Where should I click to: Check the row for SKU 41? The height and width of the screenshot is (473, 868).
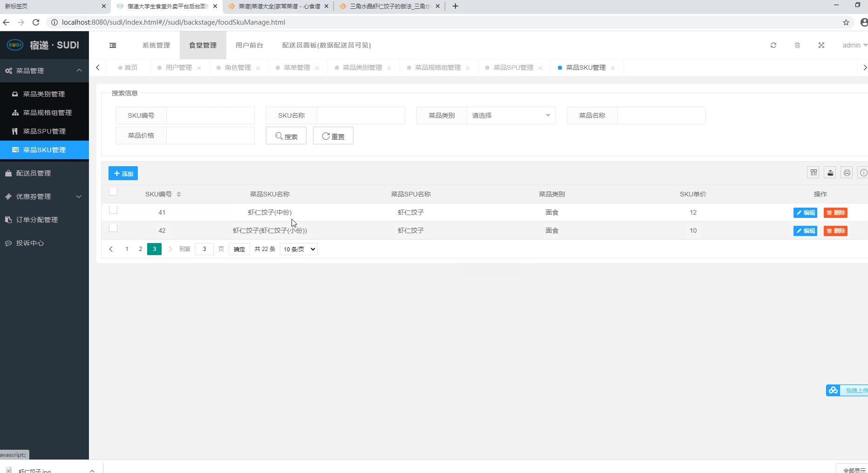point(113,209)
